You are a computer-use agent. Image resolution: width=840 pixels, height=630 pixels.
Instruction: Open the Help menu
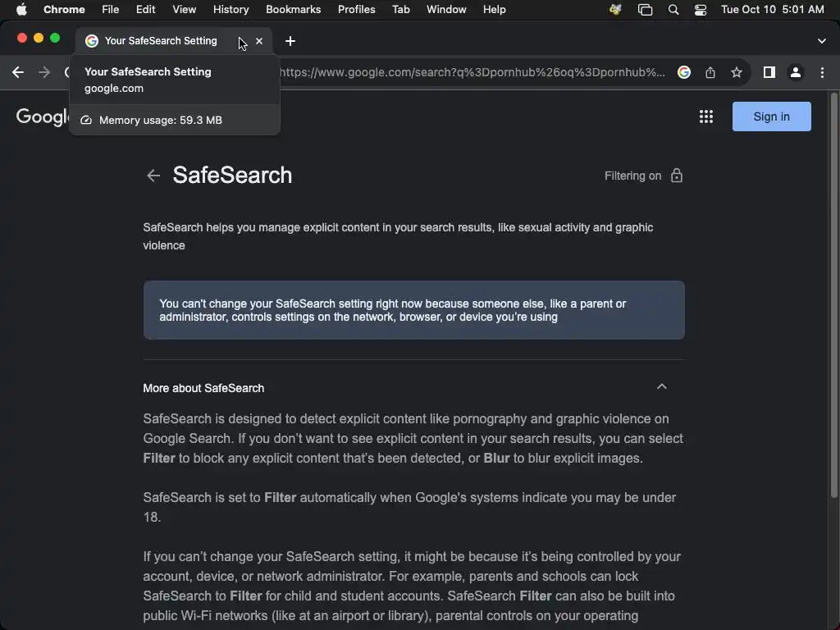click(494, 10)
